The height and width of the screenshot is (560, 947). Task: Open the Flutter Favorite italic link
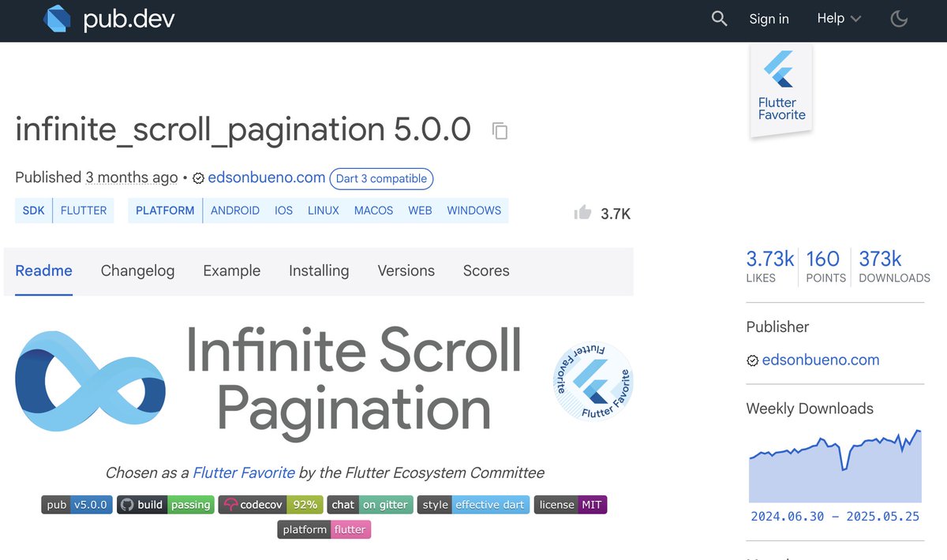[244, 473]
